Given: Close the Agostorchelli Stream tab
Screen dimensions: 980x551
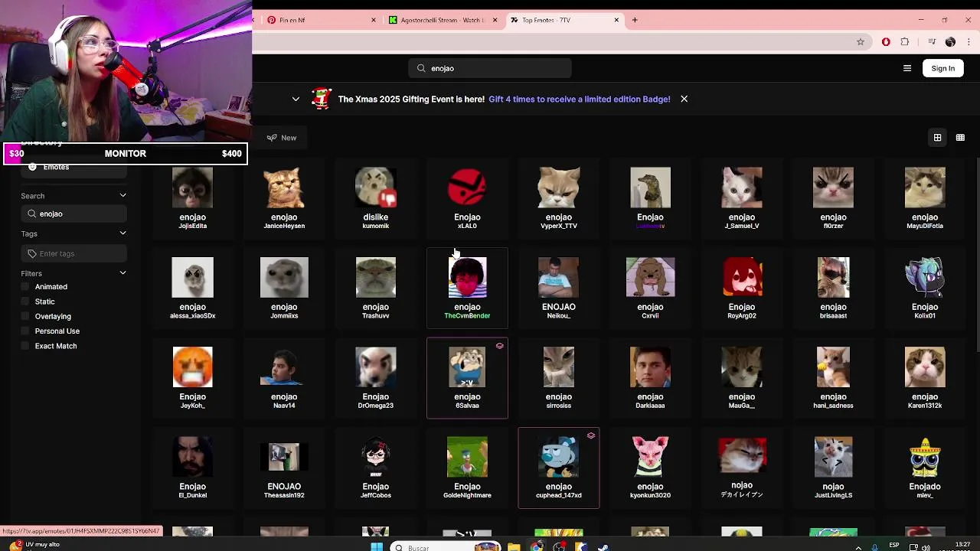Looking at the screenshot, I should [495, 20].
